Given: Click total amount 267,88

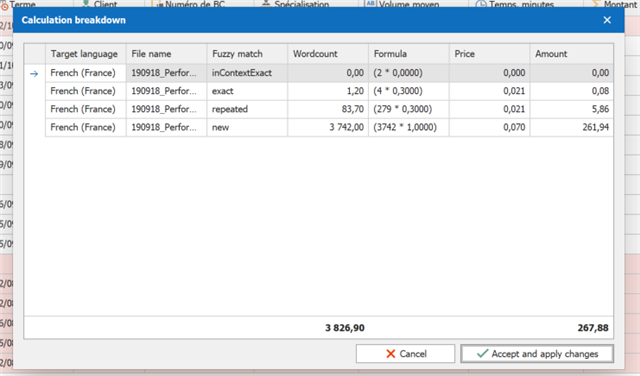Looking at the screenshot, I should coord(593,328).
